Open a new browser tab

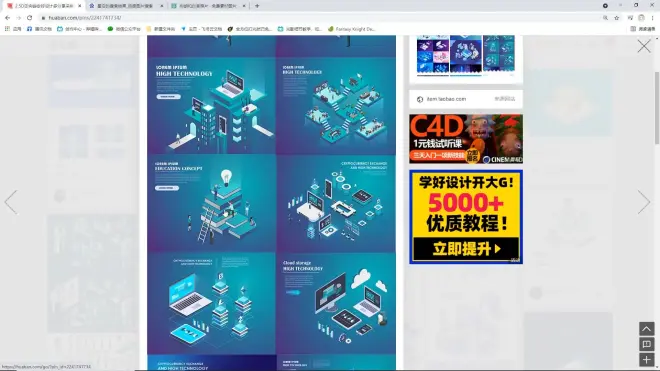click(257, 6)
